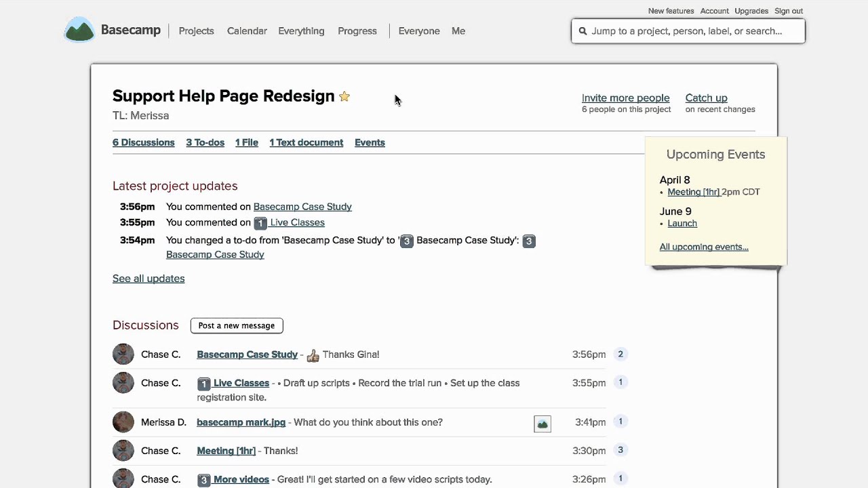Open basecamp mark.jpg discussion

point(241,422)
